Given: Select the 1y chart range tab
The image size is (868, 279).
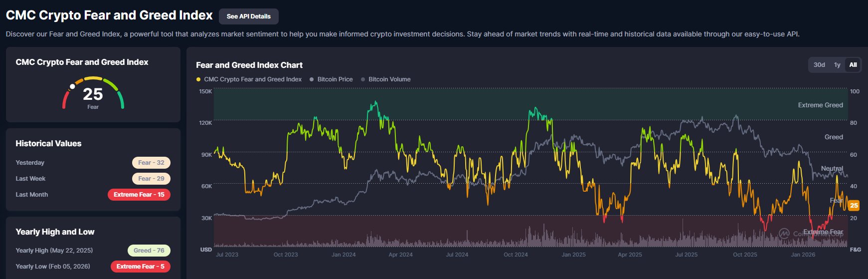Looking at the screenshot, I should pyautogui.click(x=837, y=65).
